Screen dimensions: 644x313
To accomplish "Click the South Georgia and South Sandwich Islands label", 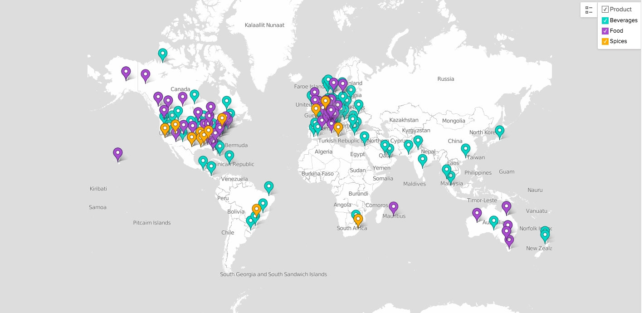I will pos(273,274).
